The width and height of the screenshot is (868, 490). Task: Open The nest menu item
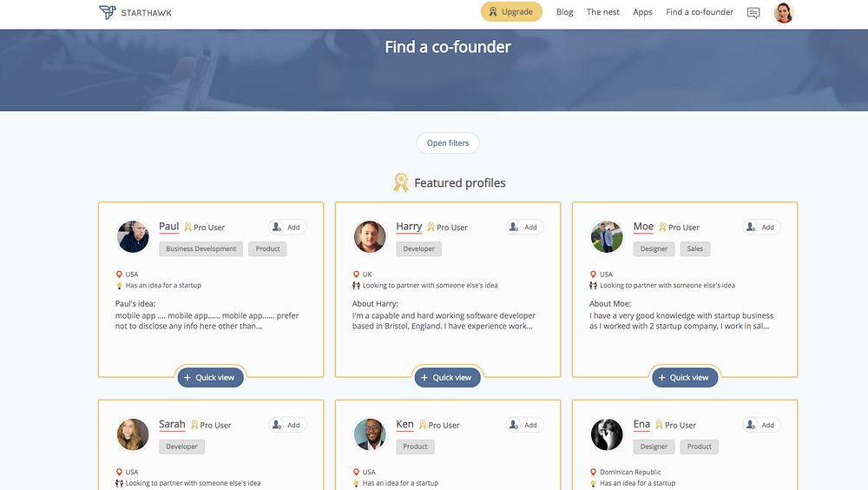pos(603,12)
